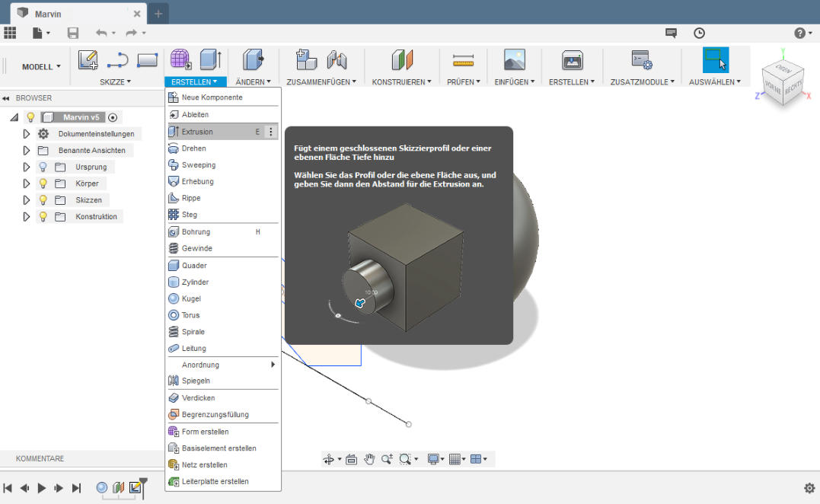This screenshot has height=504, width=820.
Task: Click the Insert image icon above Einfügen
Action: 515,59
